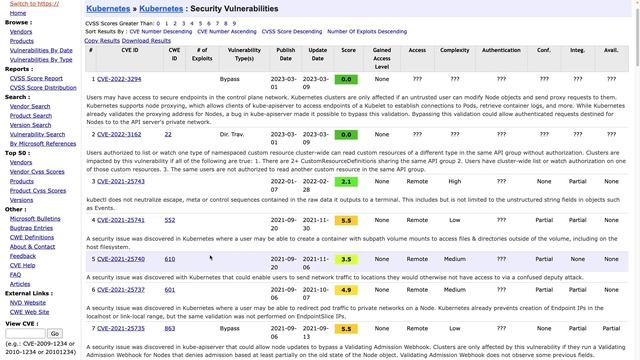This screenshot has height=360, width=640.
Task: Open CVE-2022-3294 details
Action: click(119, 79)
